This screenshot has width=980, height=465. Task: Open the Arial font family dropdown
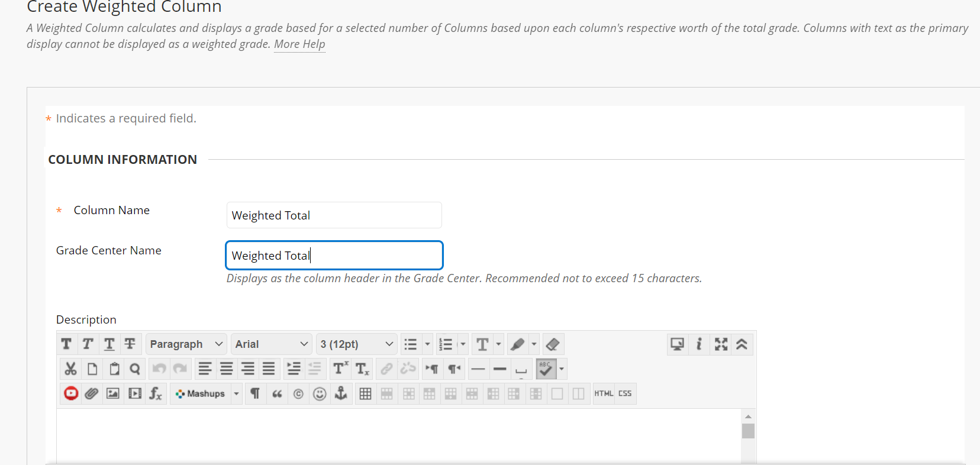point(271,344)
